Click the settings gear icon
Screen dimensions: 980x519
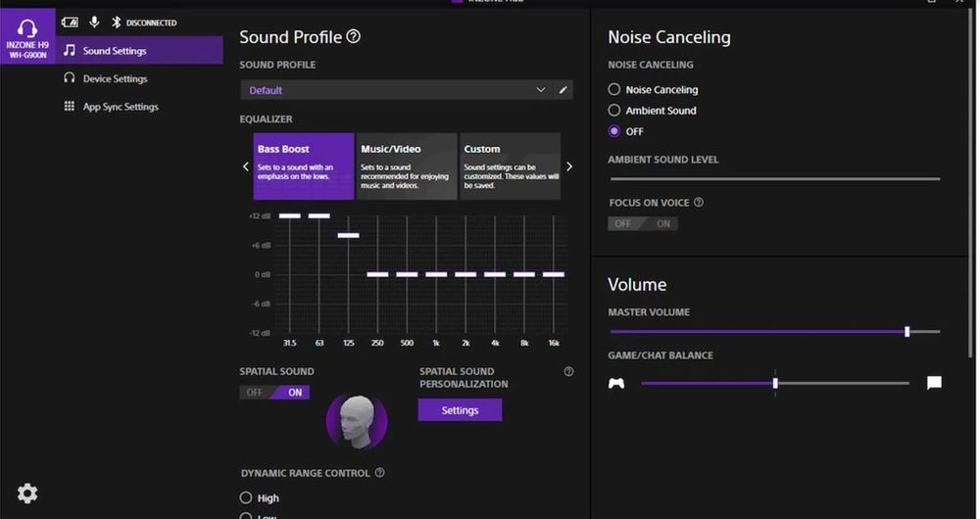[x=27, y=494]
